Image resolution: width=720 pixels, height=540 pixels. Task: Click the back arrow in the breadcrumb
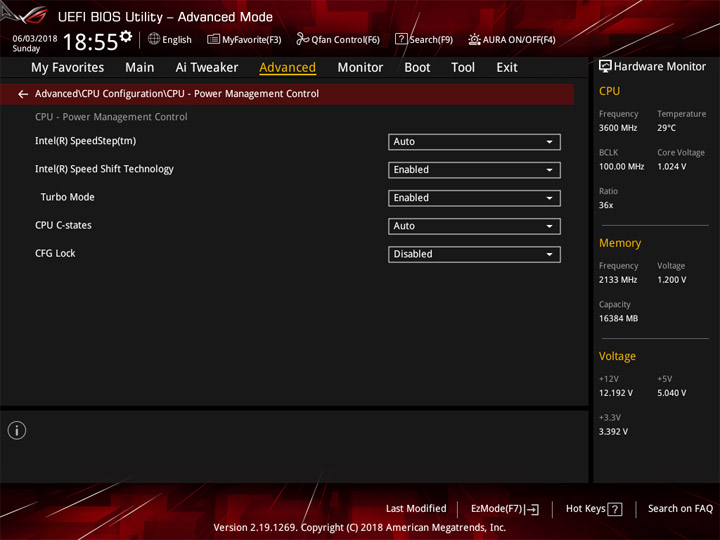23,94
